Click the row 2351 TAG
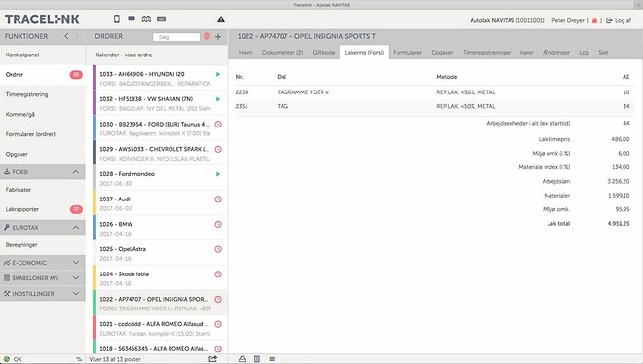The width and height of the screenshot is (643, 364). (435, 106)
